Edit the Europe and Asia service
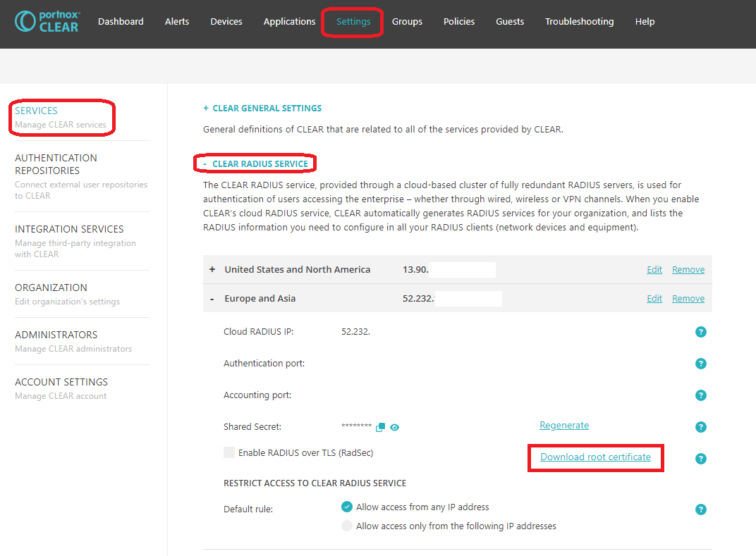The height and width of the screenshot is (556, 756). [654, 298]
